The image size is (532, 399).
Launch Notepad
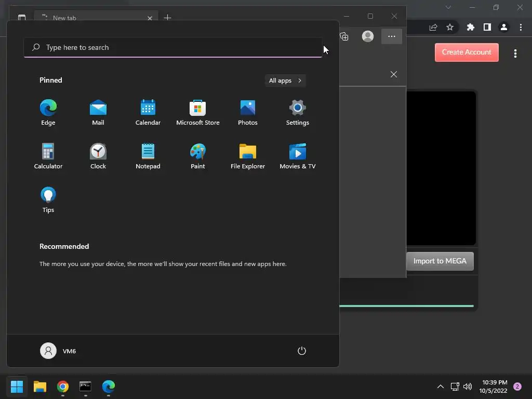pyautogui.click(x=148, y=156)
